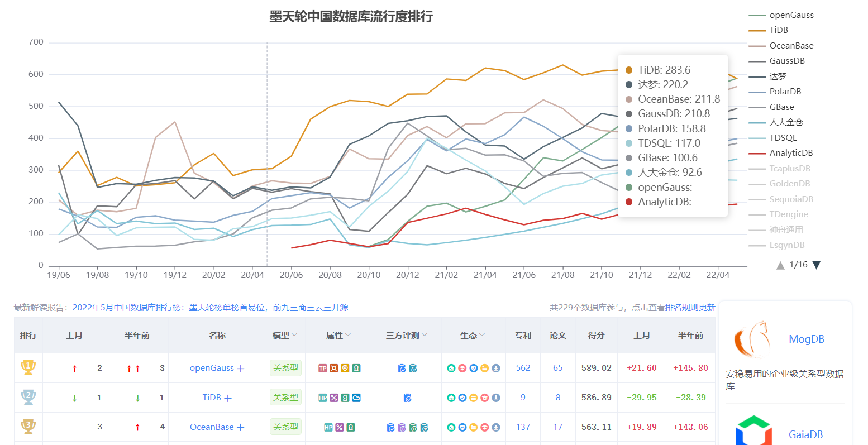Toggle TiDB series in chart legend
The image size is (868, 445).
769,30
